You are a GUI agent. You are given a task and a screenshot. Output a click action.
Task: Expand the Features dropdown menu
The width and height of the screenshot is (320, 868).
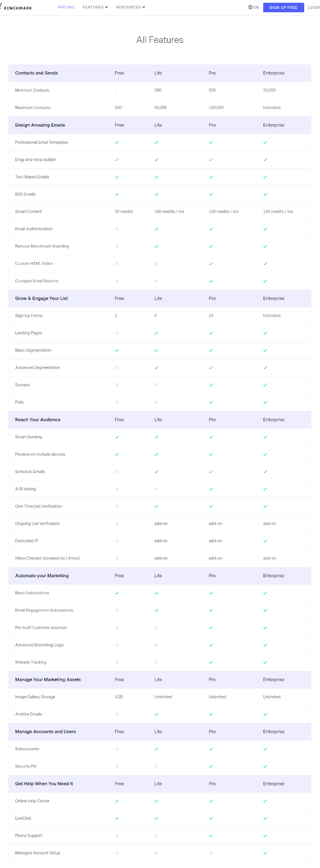(x=95, y=8)
